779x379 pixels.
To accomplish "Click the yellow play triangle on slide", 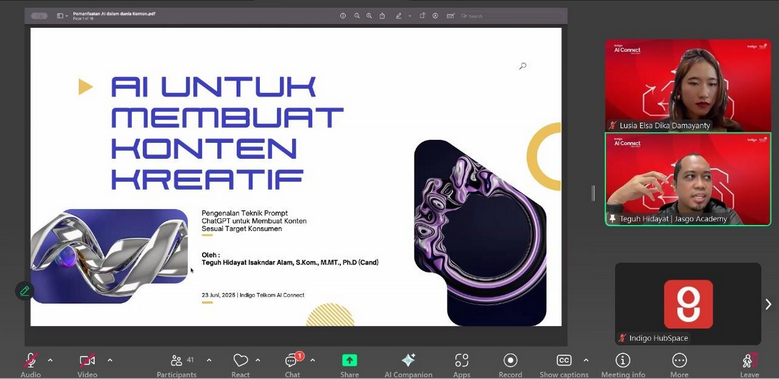I will click(x=85, y=87).
